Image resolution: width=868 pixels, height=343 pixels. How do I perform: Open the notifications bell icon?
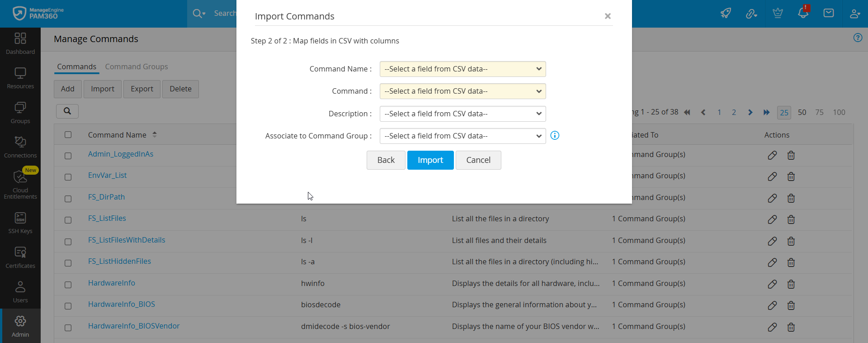tap(803, 13)
